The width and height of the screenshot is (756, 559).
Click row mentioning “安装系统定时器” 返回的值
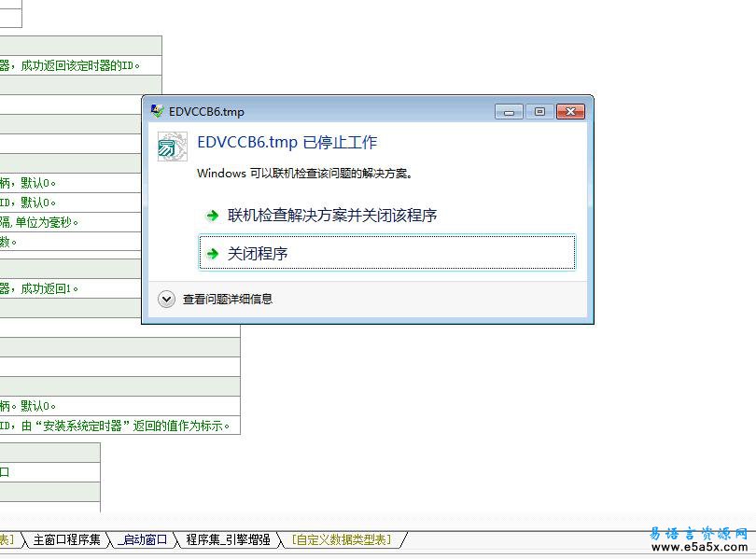tap(120, 426)
